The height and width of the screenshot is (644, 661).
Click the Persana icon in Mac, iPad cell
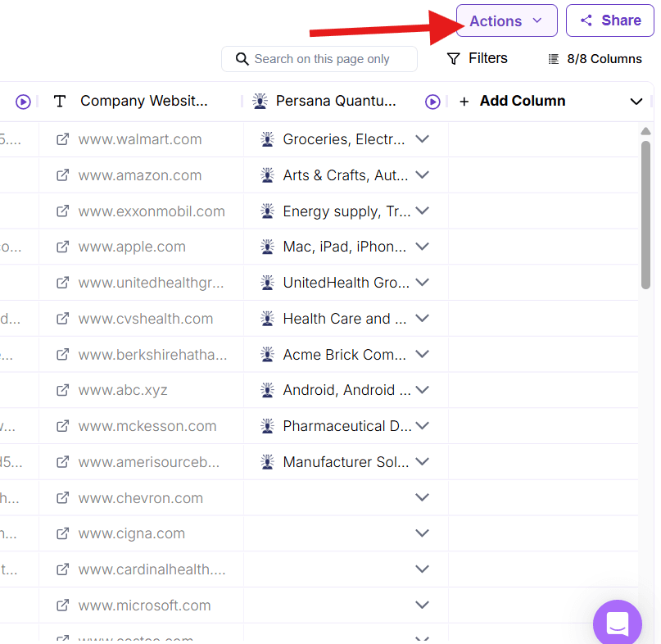coord(267,247)
